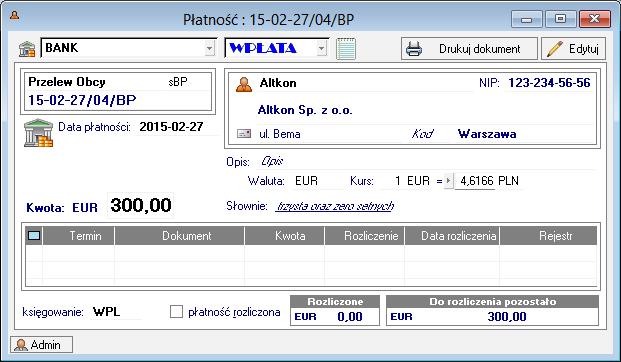Click the document number 15-02-27/04/BP
The height and width of the screenshot is (362, 621).
pyautogui.click(x=82, y=100)
